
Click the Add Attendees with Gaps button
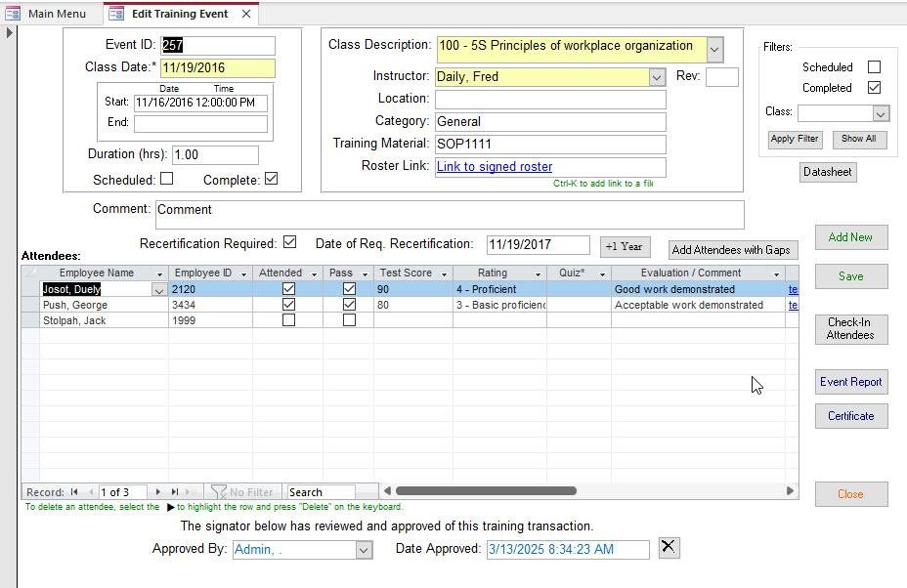[x=731, y=250]
